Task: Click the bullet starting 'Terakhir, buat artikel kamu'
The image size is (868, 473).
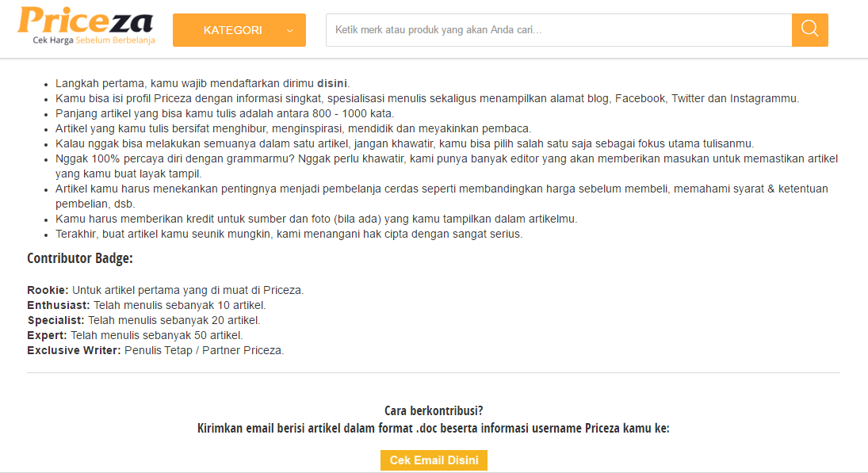Action: coord(289,234)
